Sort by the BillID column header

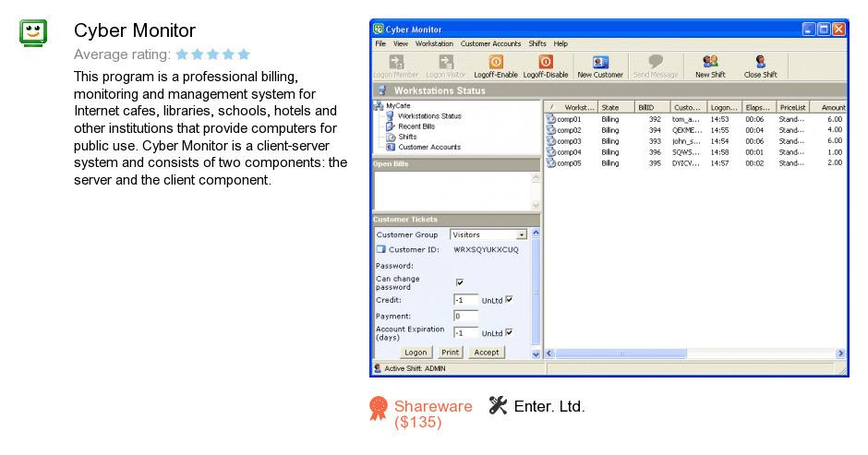[652, 107]
